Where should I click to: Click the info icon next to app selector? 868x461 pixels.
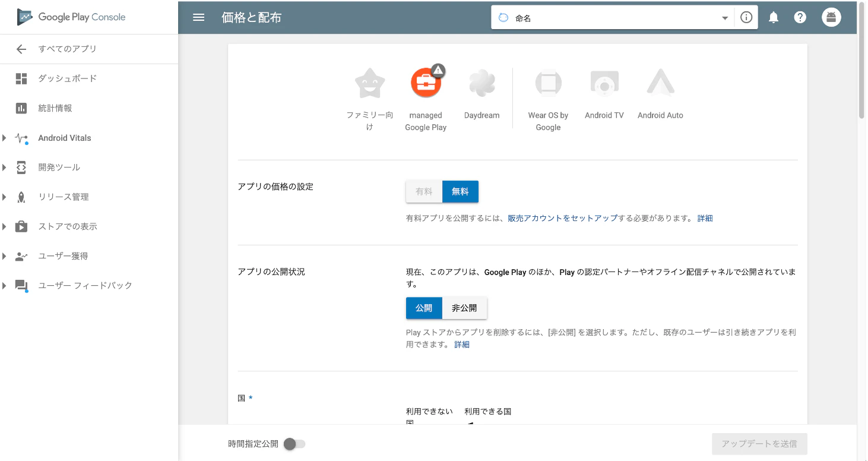click(746, 18)
